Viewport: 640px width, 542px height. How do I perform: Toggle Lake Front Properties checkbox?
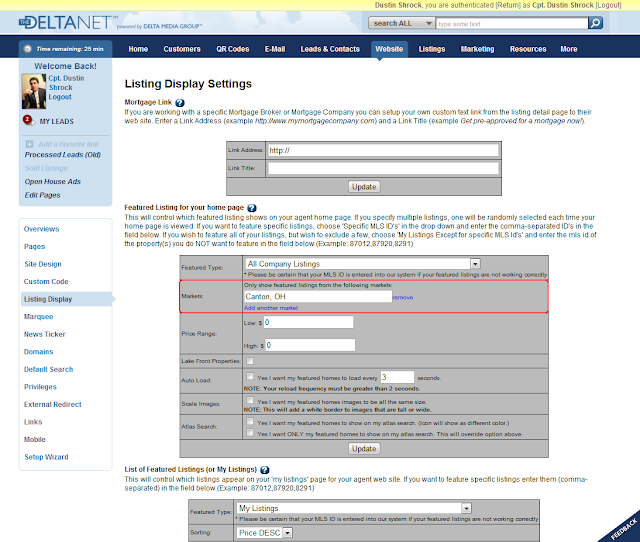pyautogui.click(x=250, y=361)
